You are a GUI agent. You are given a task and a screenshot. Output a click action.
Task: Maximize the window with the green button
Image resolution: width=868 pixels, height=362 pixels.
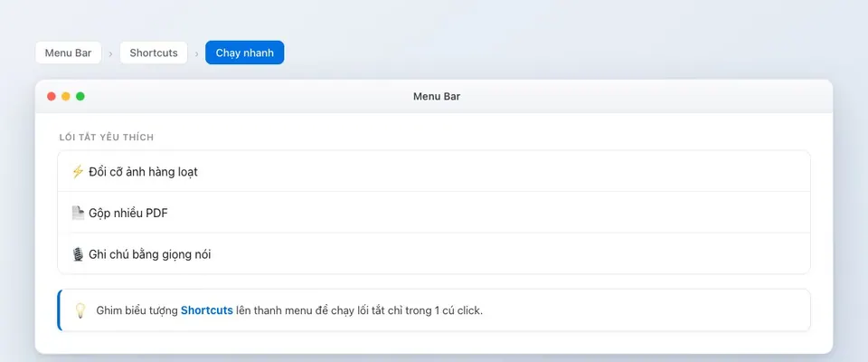click(80, 97)
